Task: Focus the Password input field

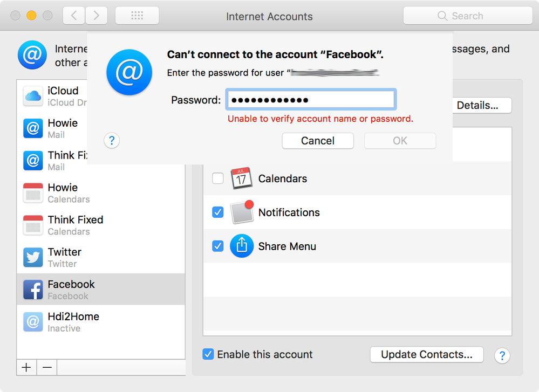Action: click(311, 100)
